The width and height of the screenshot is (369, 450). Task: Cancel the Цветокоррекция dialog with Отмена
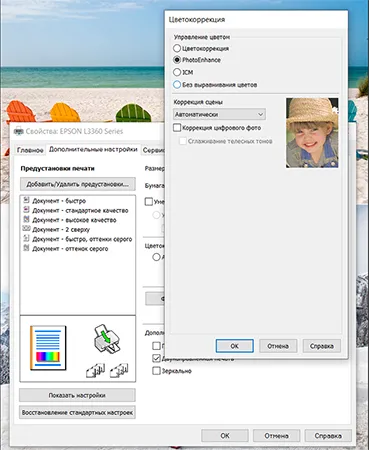(x=278, y=346)
